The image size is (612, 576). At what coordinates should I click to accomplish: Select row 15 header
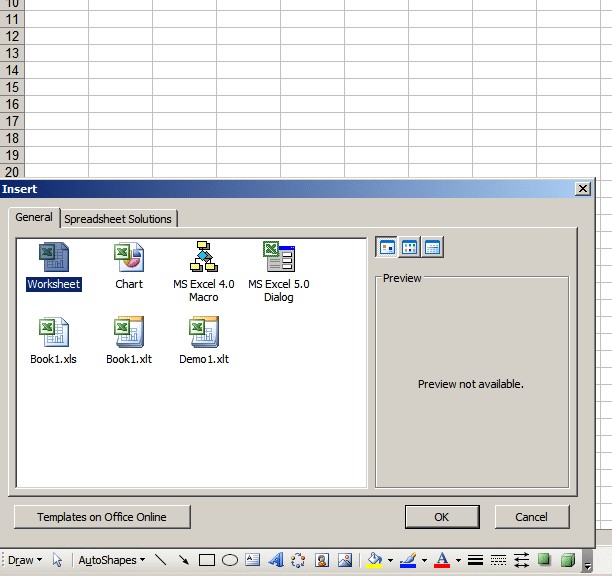pos(12,87)
